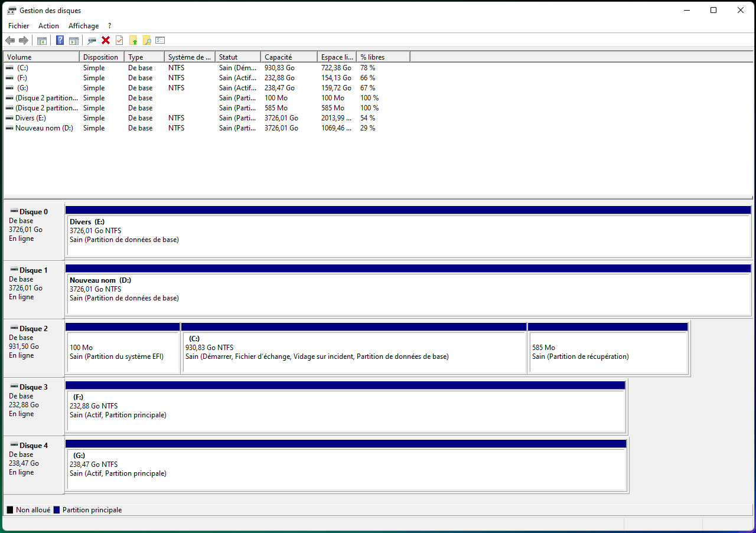The image size is (756, 533).
Task: Select the Divers (E:) partition block on Disque 0
Action: (408, 231)
